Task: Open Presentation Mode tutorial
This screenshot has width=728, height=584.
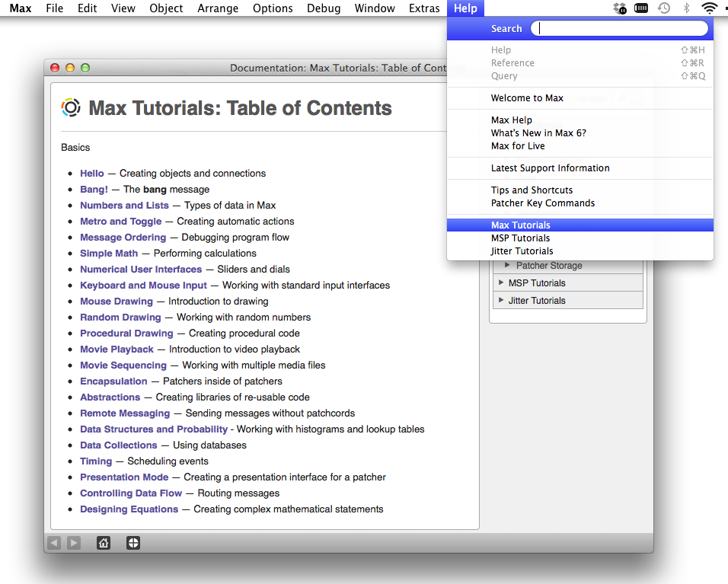Action: (x=124, y=477)
